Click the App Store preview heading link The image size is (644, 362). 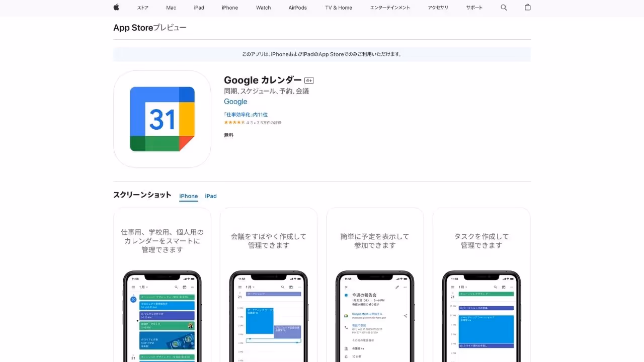pos(150,28)
